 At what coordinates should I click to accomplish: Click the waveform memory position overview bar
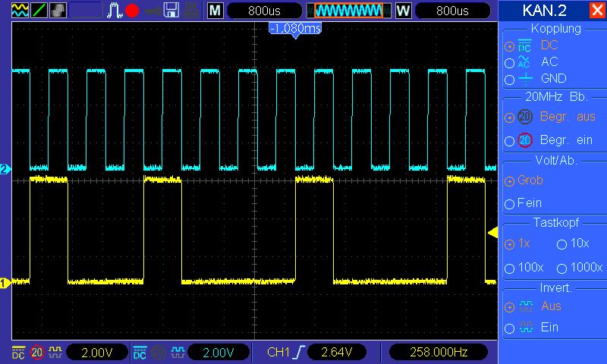(x=348, y=11)
